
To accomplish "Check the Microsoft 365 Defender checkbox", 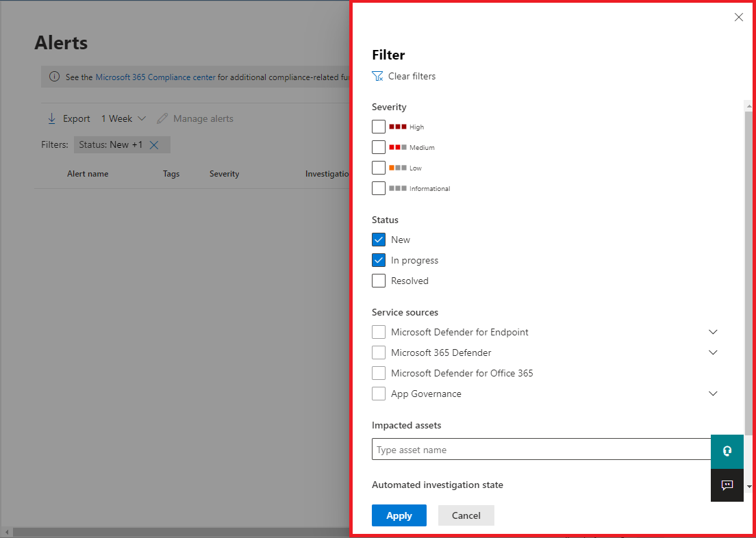I will point(379,353).
